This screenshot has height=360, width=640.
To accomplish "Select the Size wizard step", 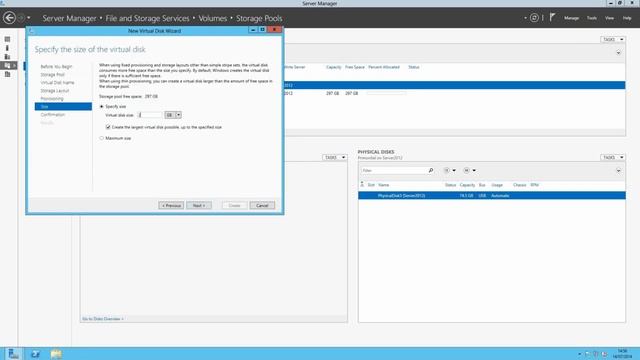I will click(63, 107).
